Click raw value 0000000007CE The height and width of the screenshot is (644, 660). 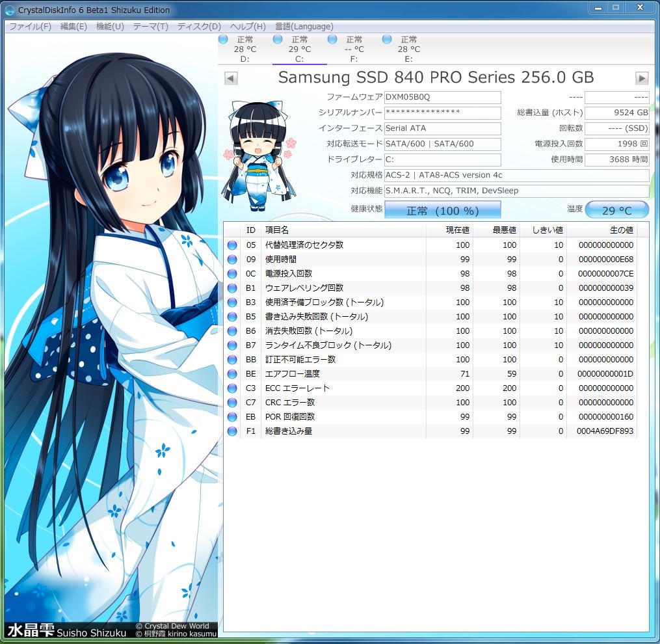(x=605, y=273)
